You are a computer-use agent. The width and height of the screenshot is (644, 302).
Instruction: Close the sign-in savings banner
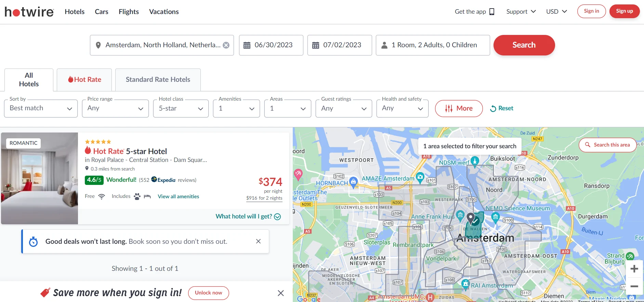(280, 293)
